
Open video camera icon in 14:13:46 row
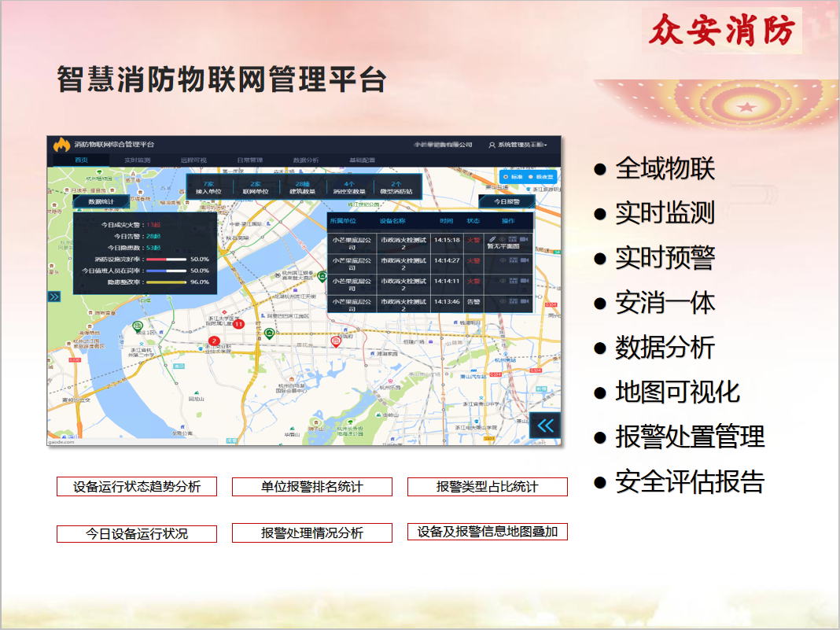525,301
